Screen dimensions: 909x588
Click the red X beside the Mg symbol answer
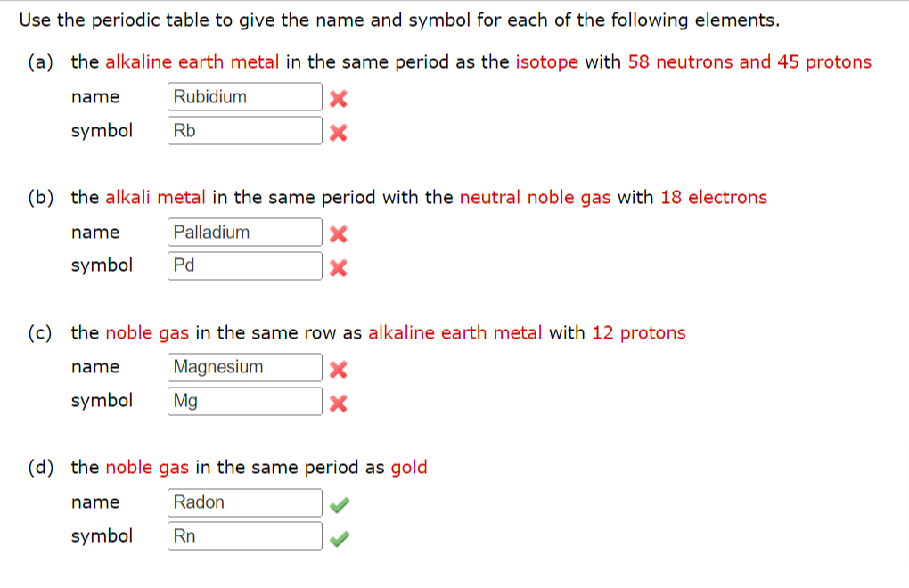coord(337,403)
